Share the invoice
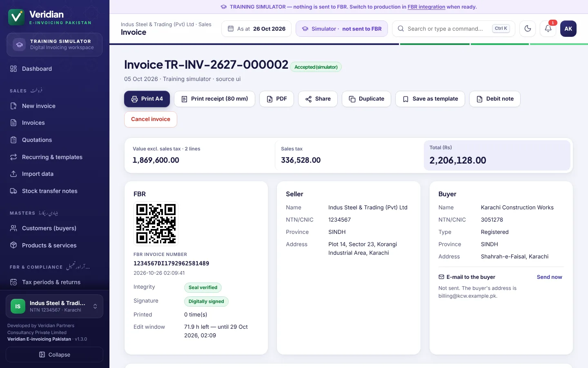This screenshot has width=588, height=368. pos(318,99)
